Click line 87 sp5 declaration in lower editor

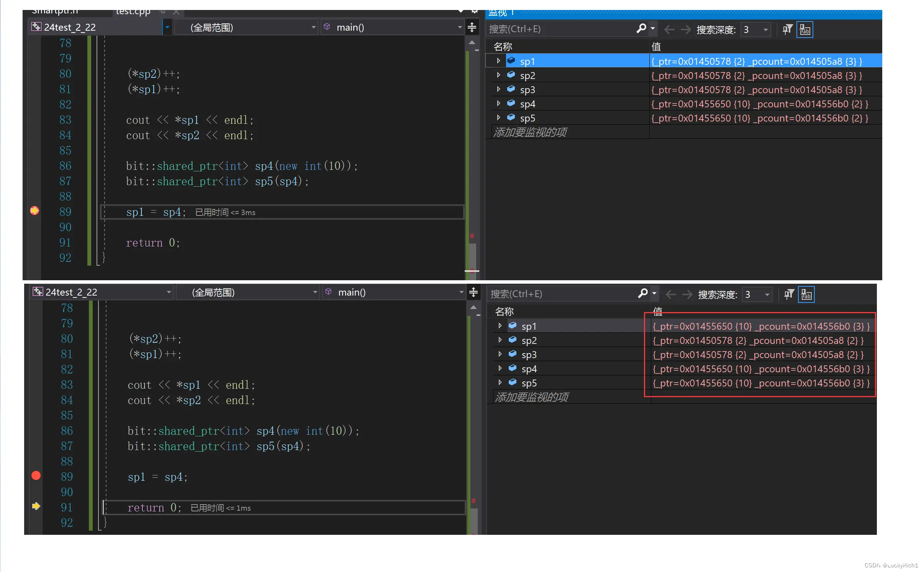coord(219,446)
